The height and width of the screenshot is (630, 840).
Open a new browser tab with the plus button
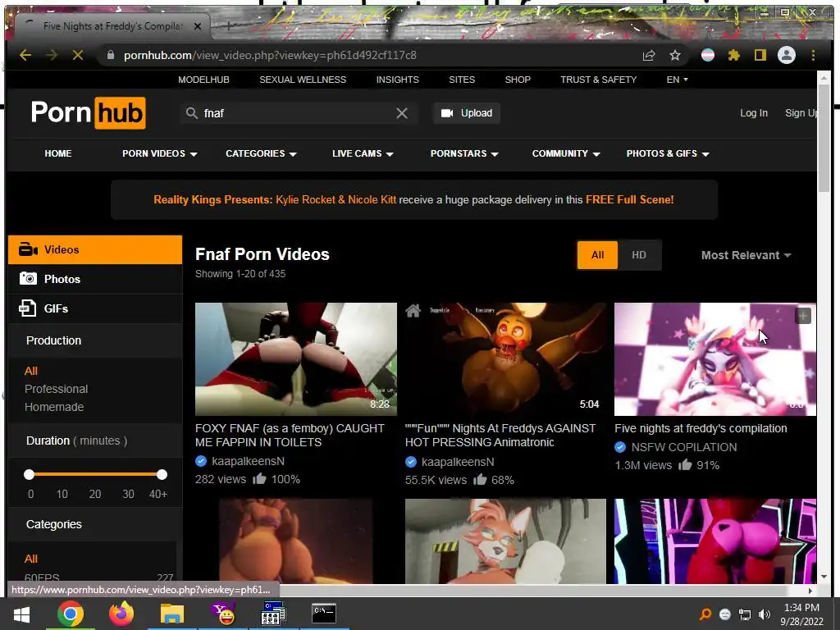pyautogui.click(x=228, y=25)
